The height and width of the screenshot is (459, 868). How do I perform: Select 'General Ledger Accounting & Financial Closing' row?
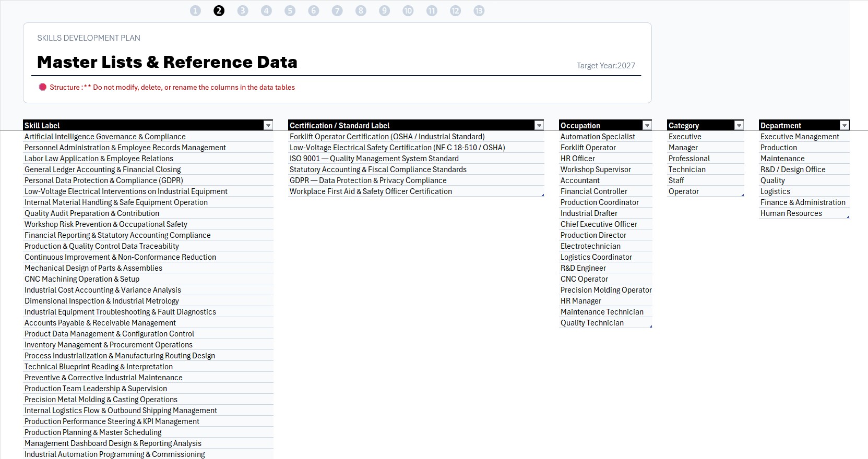[148, 170]
